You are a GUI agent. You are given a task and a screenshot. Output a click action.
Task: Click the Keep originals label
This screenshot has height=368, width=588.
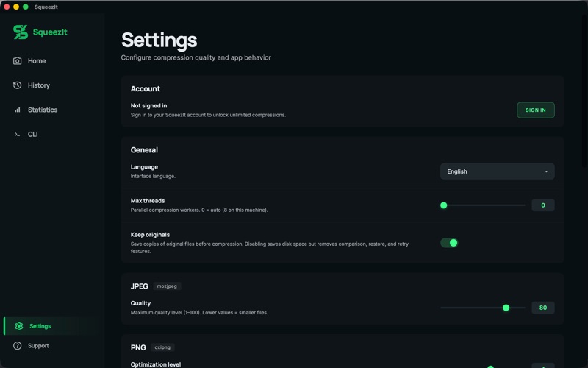(x=150, y=235)
